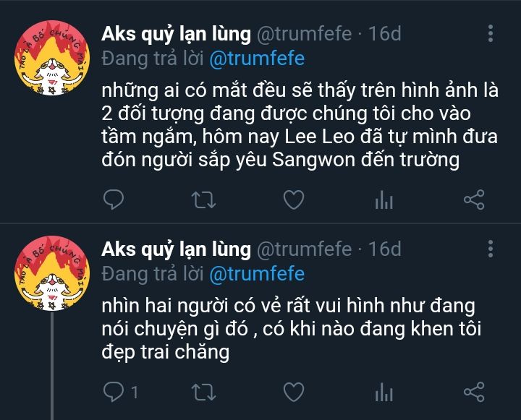Share the first tweet

click(474, 200)
